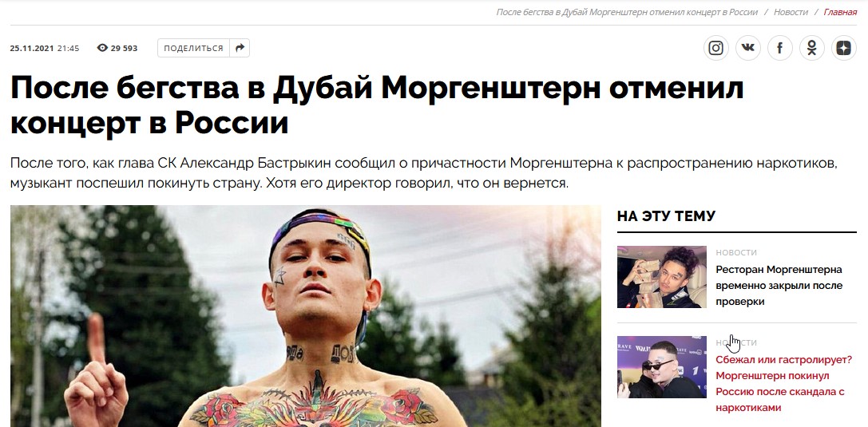
Task: Click НОВОСТИ label above restaurant article
Action: (x=736, y=253)
